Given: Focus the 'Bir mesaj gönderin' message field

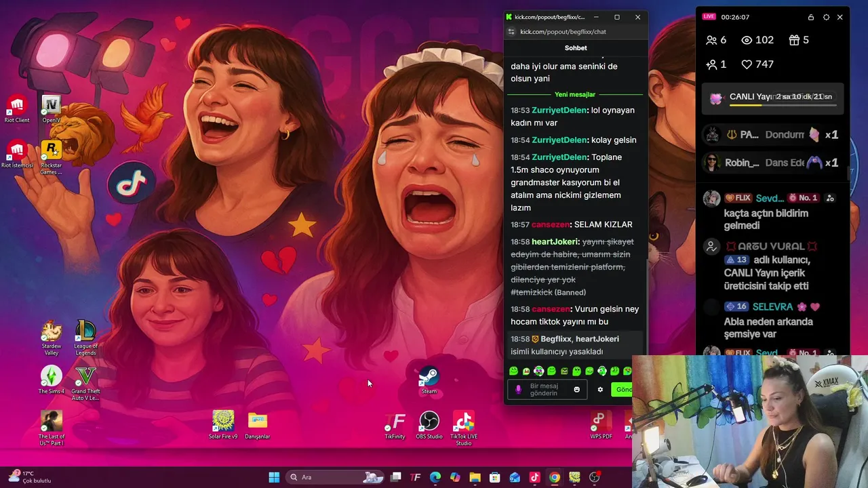Looking at the screenshot, I should pyautogui.click(x=547, y=390).
